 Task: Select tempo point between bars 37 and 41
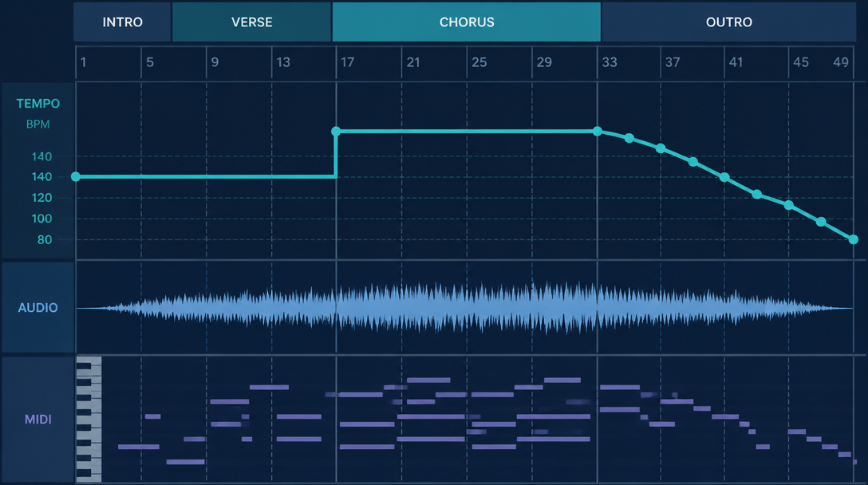[693, 162]
